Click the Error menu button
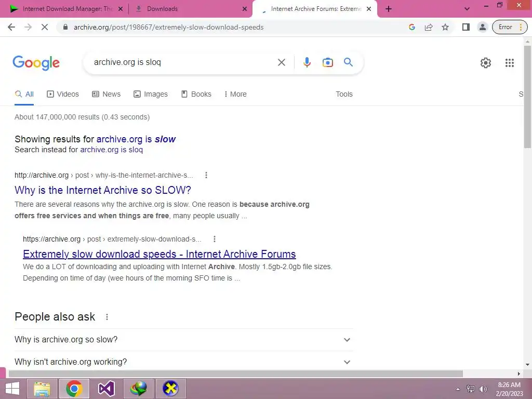Screen dimensions: 532x399 (x=510, y=27)
